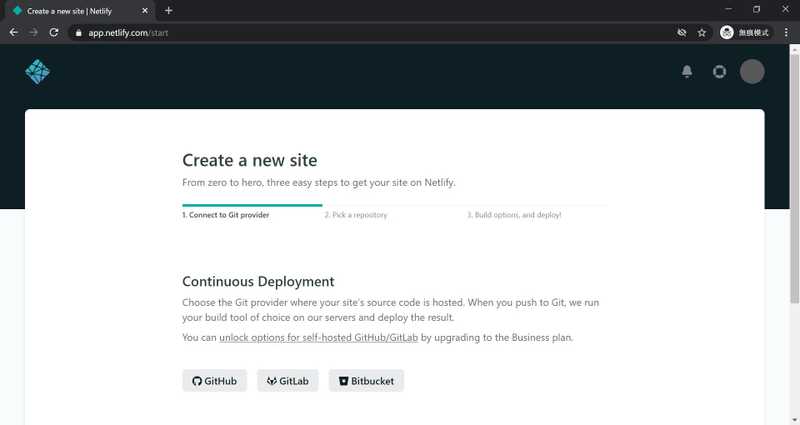Connect with the GitLab button
The width and height of the screenshot is (800, 425).
tap(288, 381)
